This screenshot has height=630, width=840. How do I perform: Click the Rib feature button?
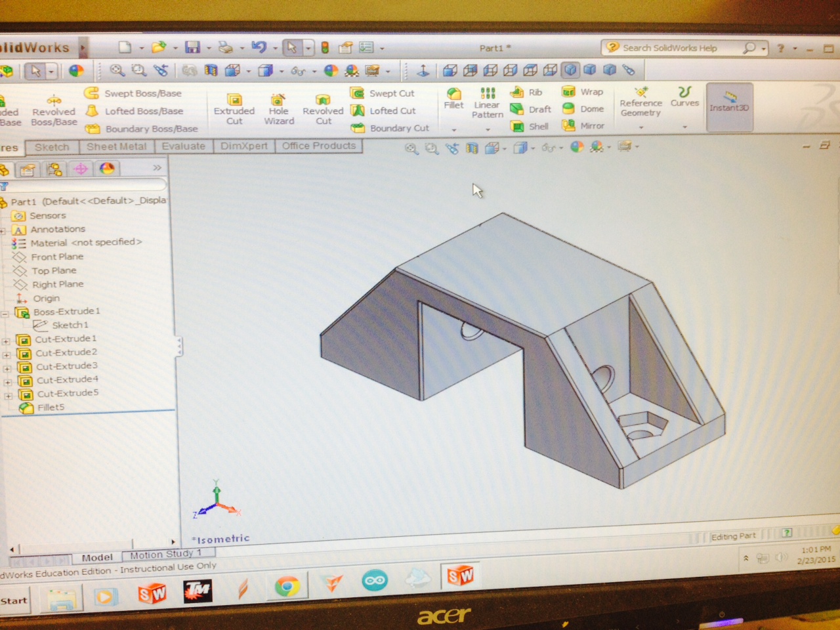coord(527,92)
